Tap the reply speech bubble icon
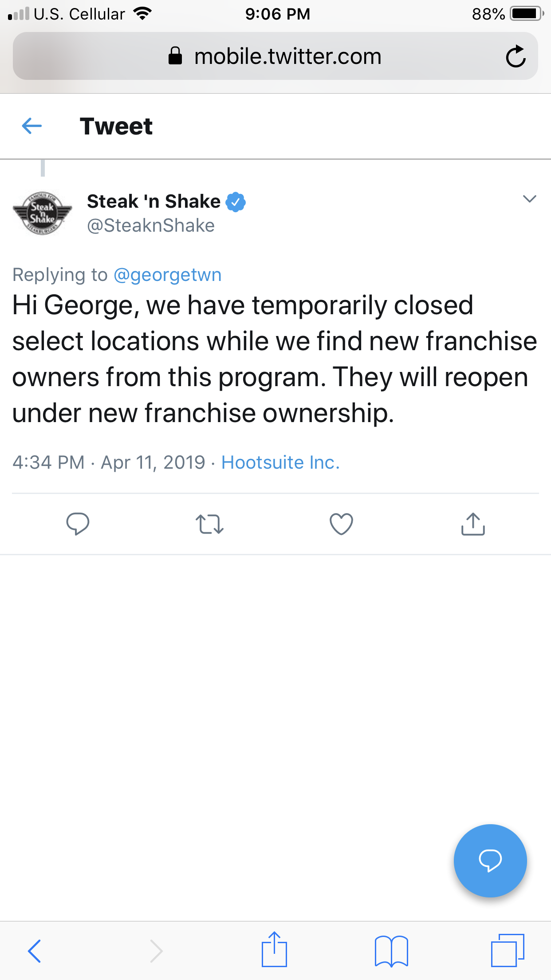The width and height of the screenshot is (551, 980). (78, 524)
